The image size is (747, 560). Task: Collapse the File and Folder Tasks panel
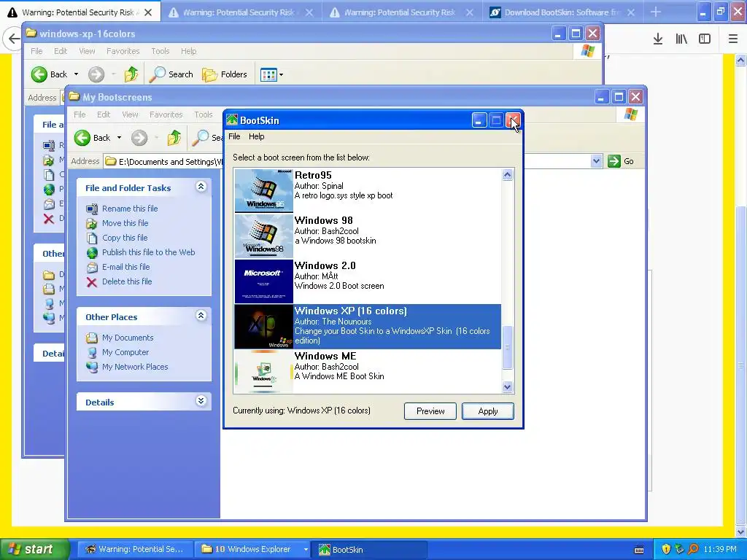(x=201, y=187)
